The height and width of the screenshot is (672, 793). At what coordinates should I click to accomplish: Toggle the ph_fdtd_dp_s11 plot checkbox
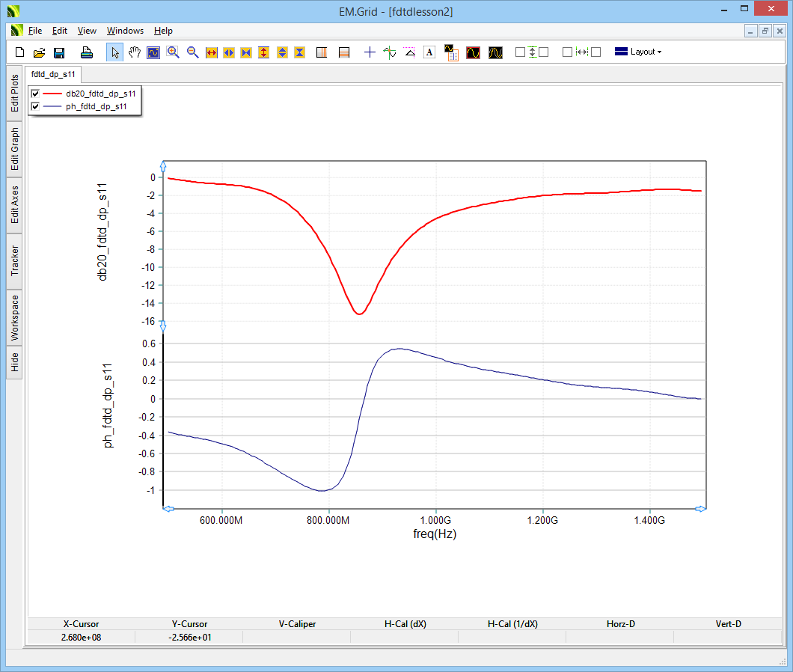coord(35,107)
